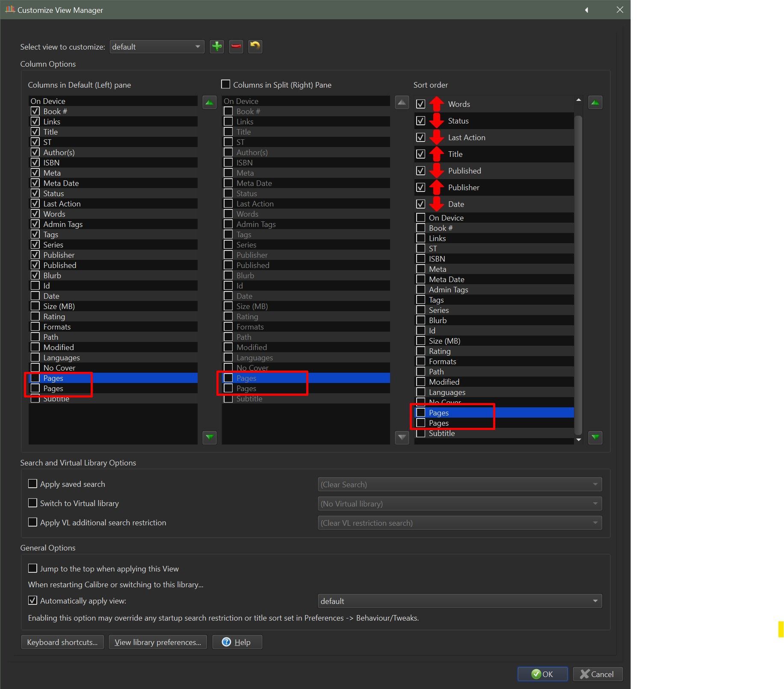This screenshot has height=689, width=784.
Task: Toggle sort direction arrow for Title
Action: [436, 154]
